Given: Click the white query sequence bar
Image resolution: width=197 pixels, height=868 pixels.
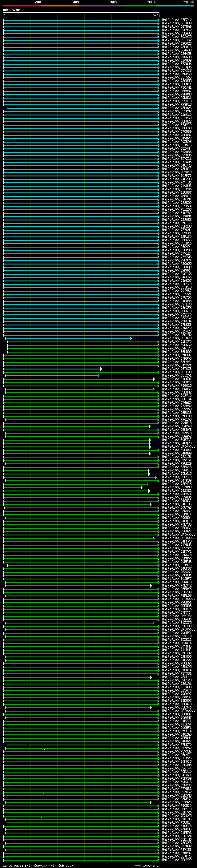Looking at the screenshot, I should pyautogui.click(x=81, y=13).
